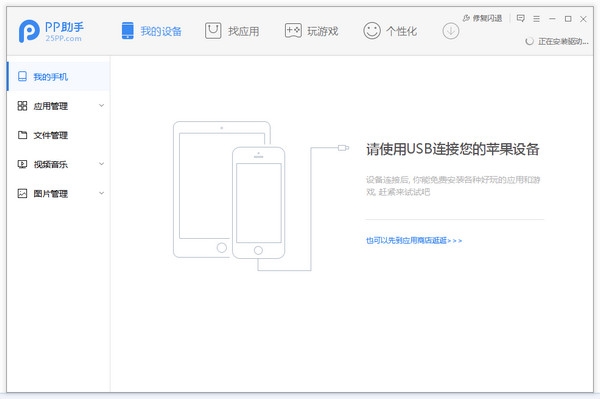Open the download manager arrow icon
The image size is (600, 399).
(x=451, y=31)
